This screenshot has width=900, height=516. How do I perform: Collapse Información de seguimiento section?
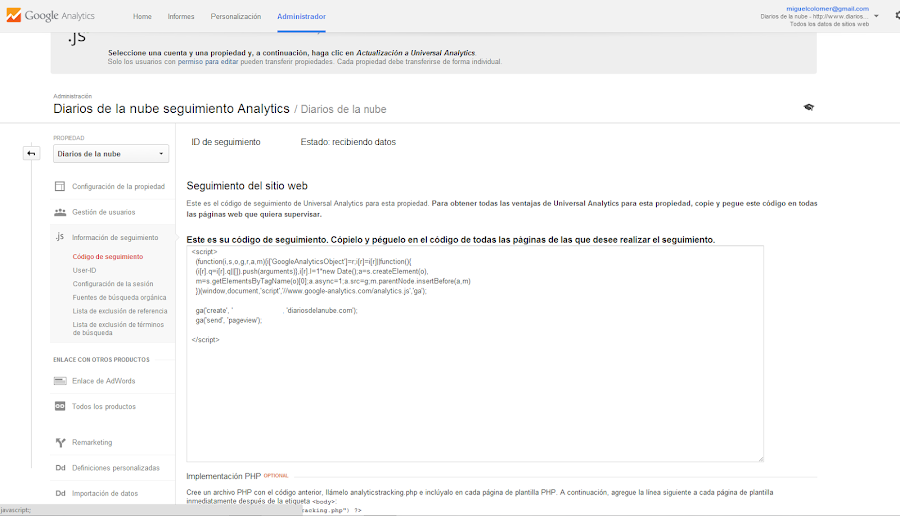point(115,238)
